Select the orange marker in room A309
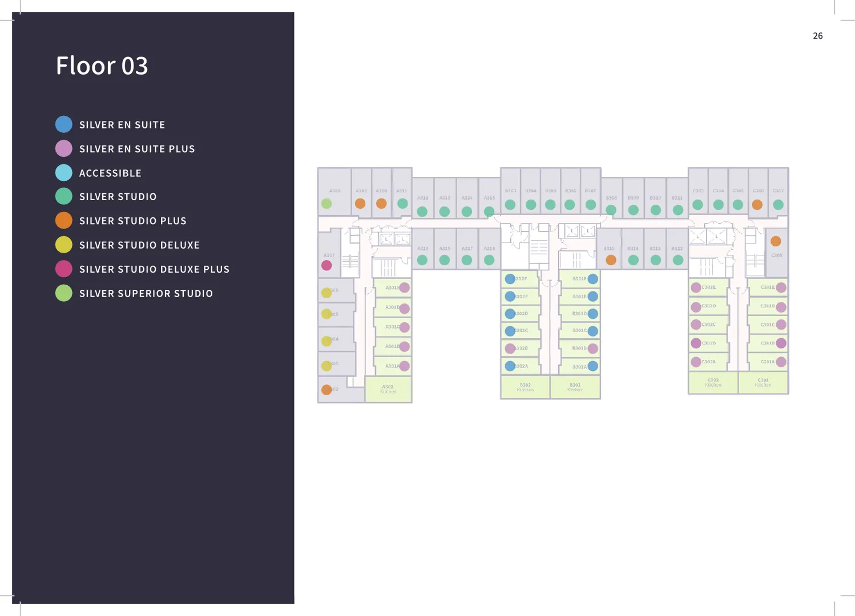This screenshot has height=616, width=855. pos(360,204)
